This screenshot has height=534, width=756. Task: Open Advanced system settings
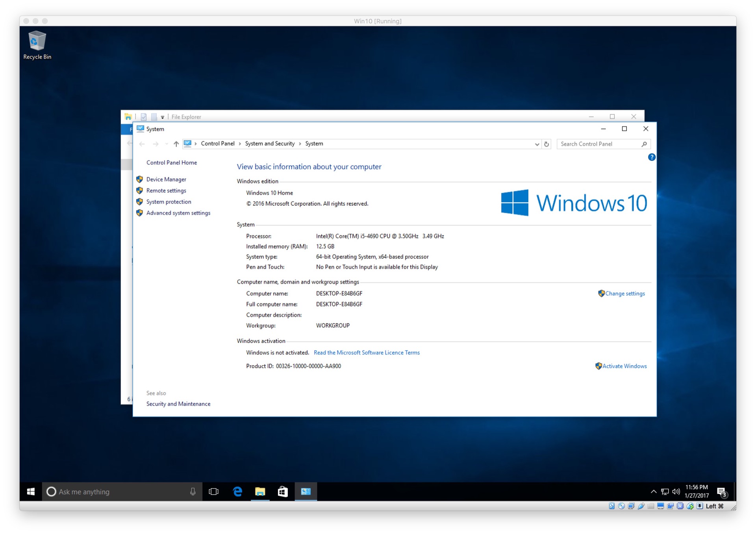(x=178, y=213)
